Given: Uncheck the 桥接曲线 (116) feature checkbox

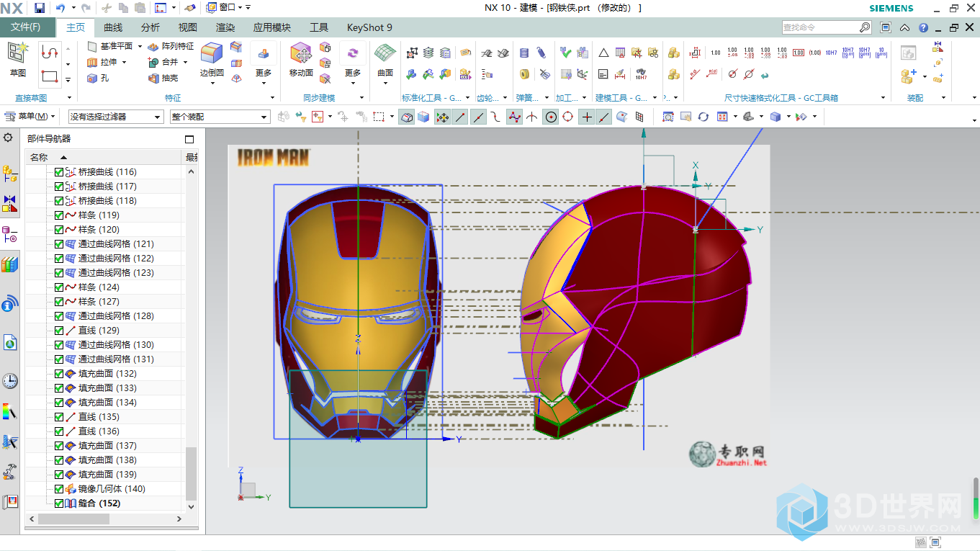Looking at the screenshot, I should 59,172.
